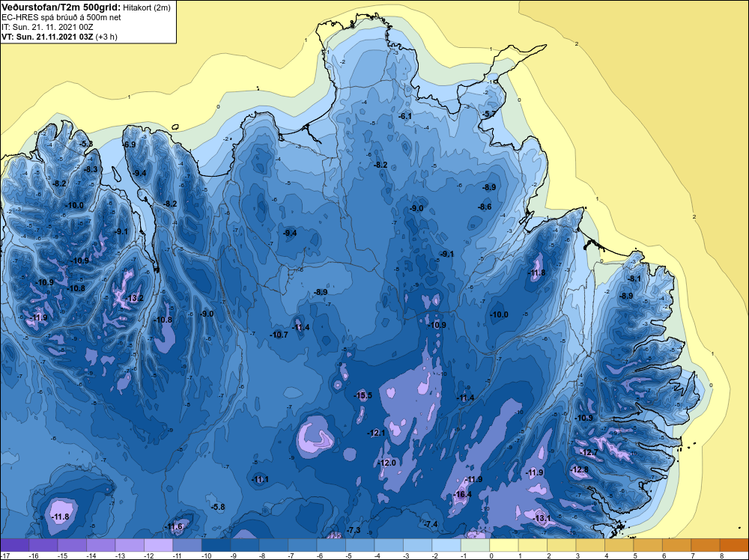The image size is (749, 560).
Task: Click the -7.4 temperature label
Action: coord(431,524)
